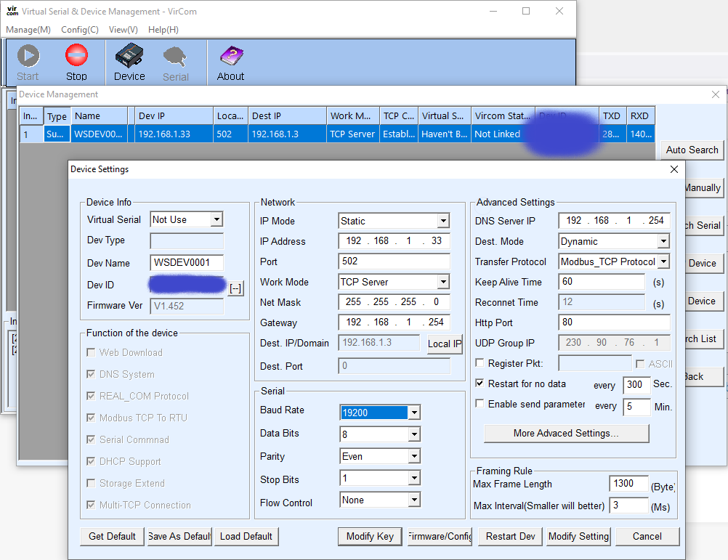Click the Start play icon in toolbar

tap(28, 56)
